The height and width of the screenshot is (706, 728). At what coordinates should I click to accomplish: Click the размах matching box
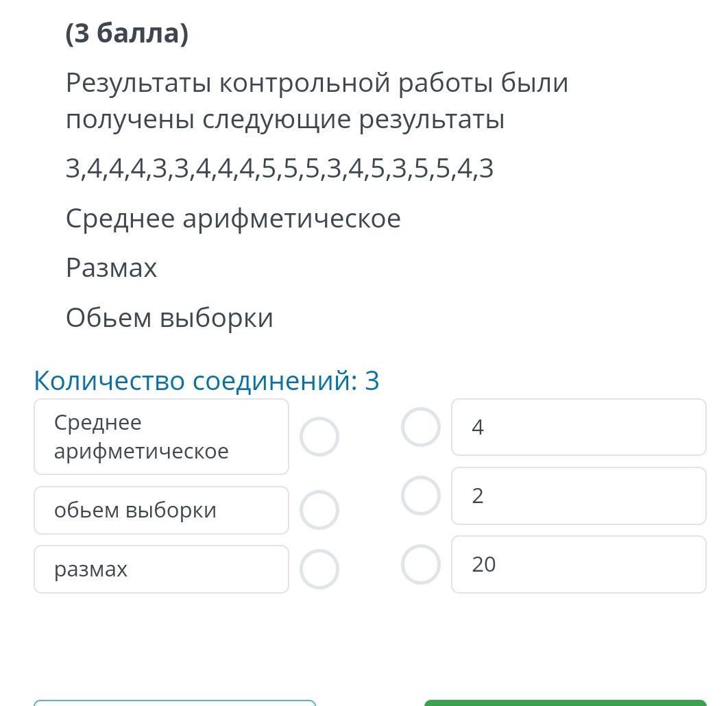(161, 569)
